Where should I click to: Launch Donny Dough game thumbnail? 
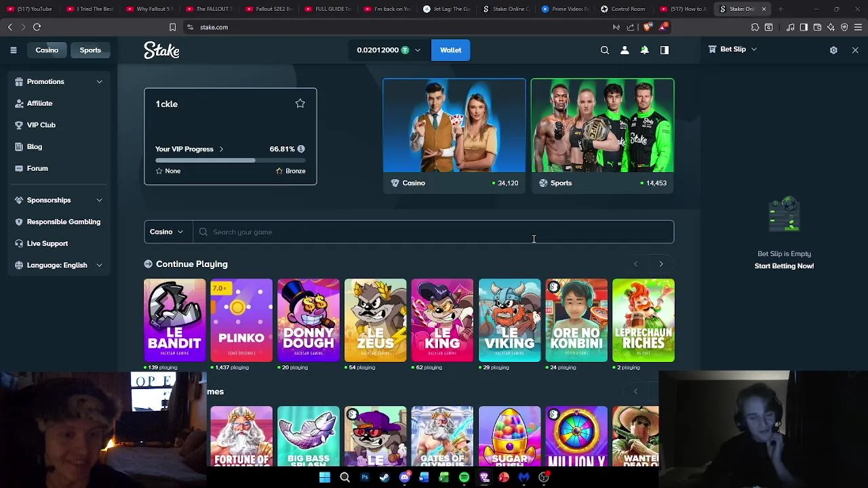(x=309, y=320)
